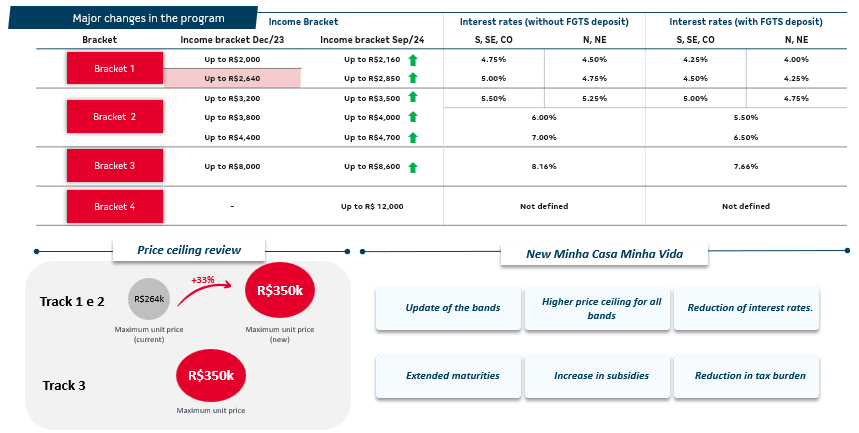The height and width of the screenshot is (433, 859).
Task: Click the Interest rates (without FGTS deposit) header
Action: click(544, 22)
